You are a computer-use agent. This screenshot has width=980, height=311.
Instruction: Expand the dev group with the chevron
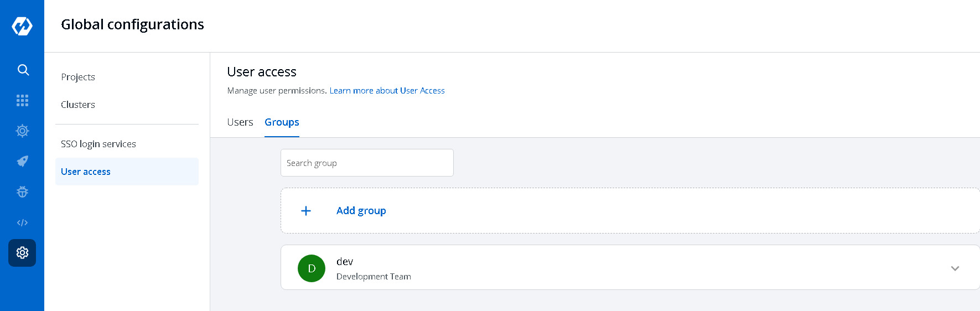tap(955, 268)
